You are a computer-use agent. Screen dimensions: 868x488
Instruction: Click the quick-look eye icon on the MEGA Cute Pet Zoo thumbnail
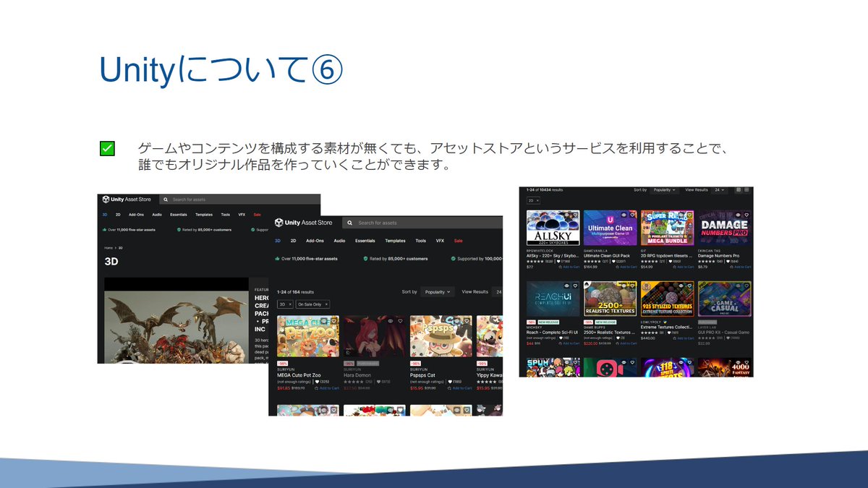click(x=323, y=321)
